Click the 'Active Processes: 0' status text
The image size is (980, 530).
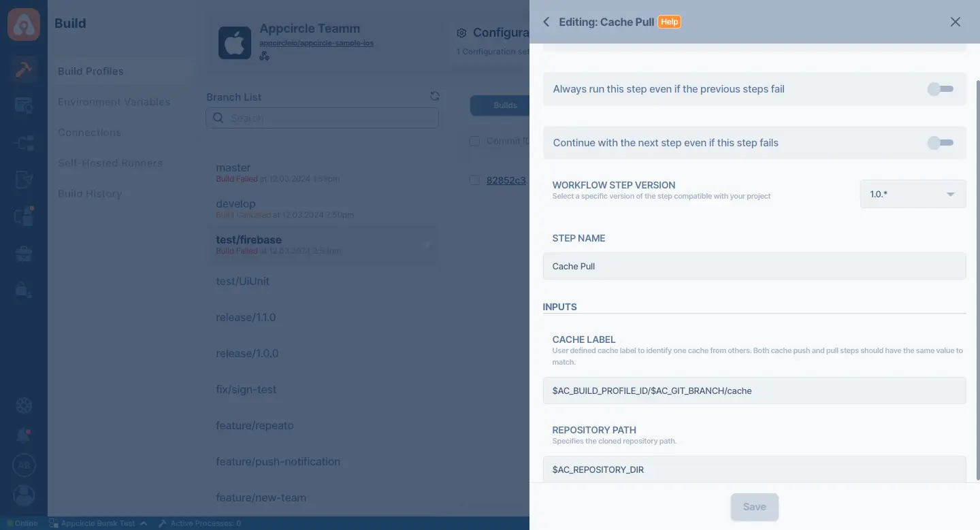[x=206, y=524]
